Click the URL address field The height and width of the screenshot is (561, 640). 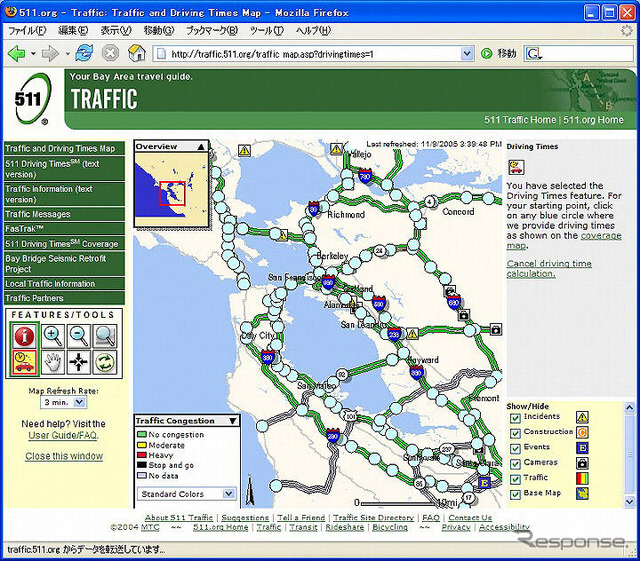[314, 53]
